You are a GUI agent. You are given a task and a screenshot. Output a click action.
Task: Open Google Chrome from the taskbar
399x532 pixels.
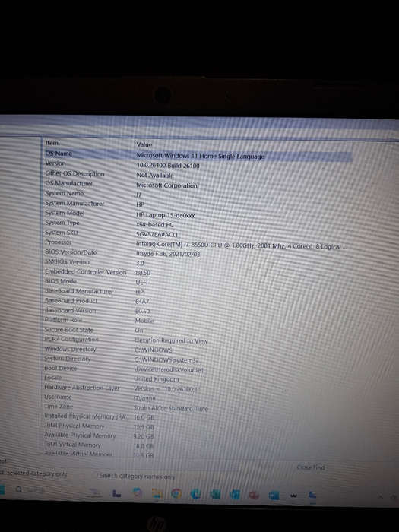[x=176, y=494]
